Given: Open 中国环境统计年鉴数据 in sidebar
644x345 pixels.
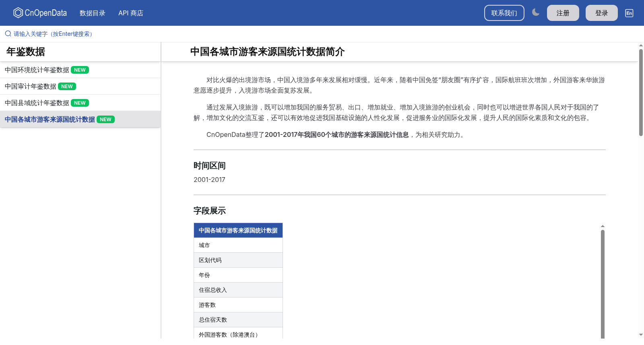Looking at the screenshot, I should 80,70.
